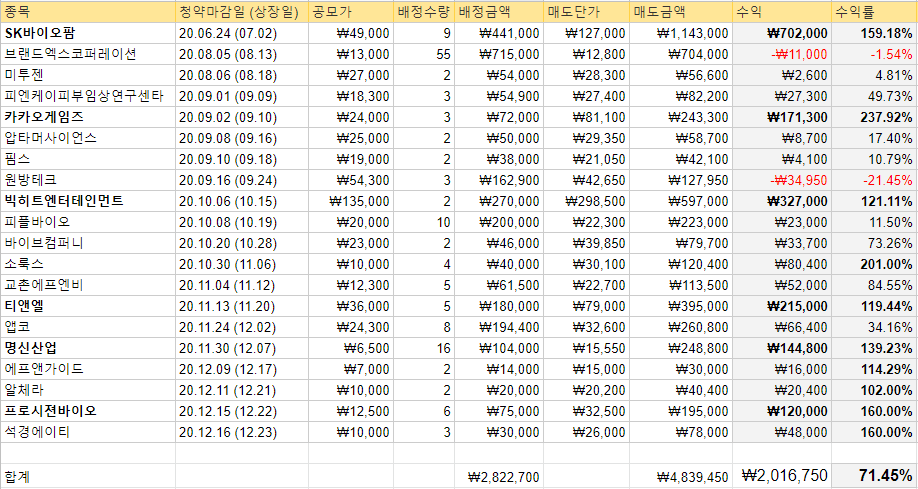
Task: Select the 배정금액 header cell
Action: pos(499,12)
